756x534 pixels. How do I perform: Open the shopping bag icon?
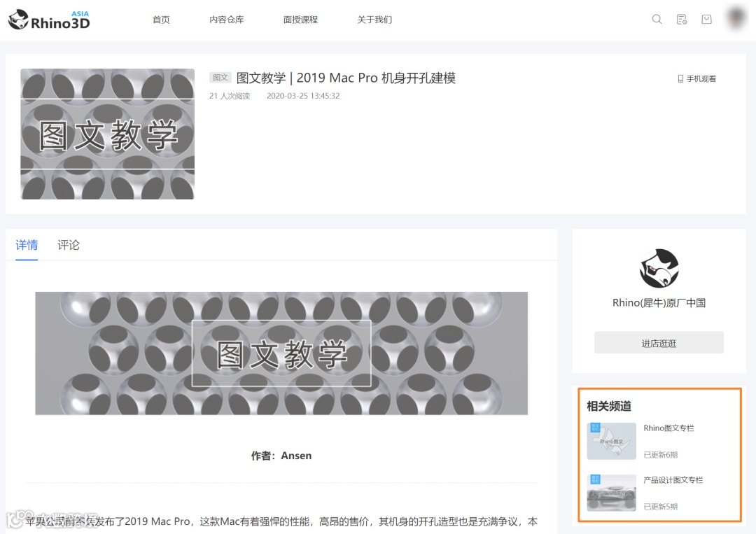706,20
